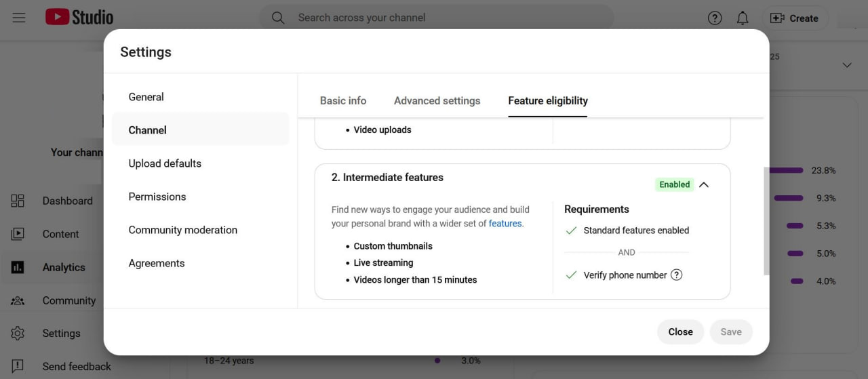Click the Send feedback icon
Viewport: 868px width, 379px height.
click(x=18, y=366)
